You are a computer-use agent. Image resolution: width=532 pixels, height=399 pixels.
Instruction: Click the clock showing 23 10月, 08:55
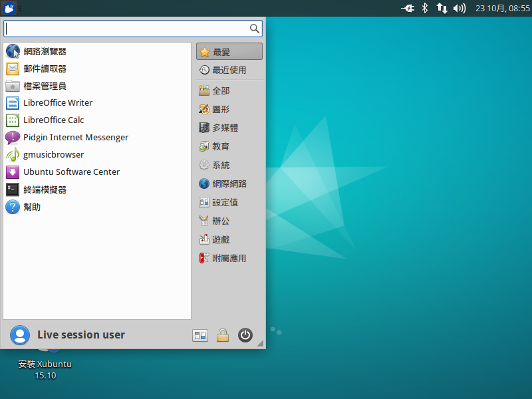pos(503,8)
